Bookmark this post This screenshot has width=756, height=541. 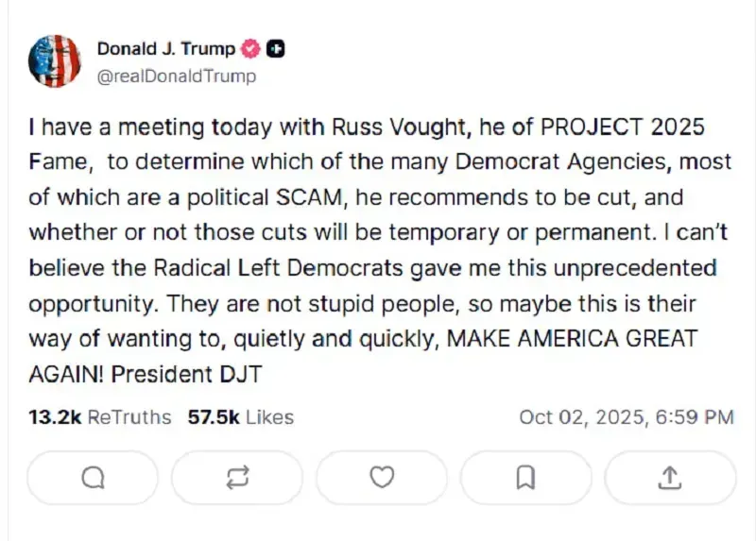pyautogui.click(x=525, y=479)
